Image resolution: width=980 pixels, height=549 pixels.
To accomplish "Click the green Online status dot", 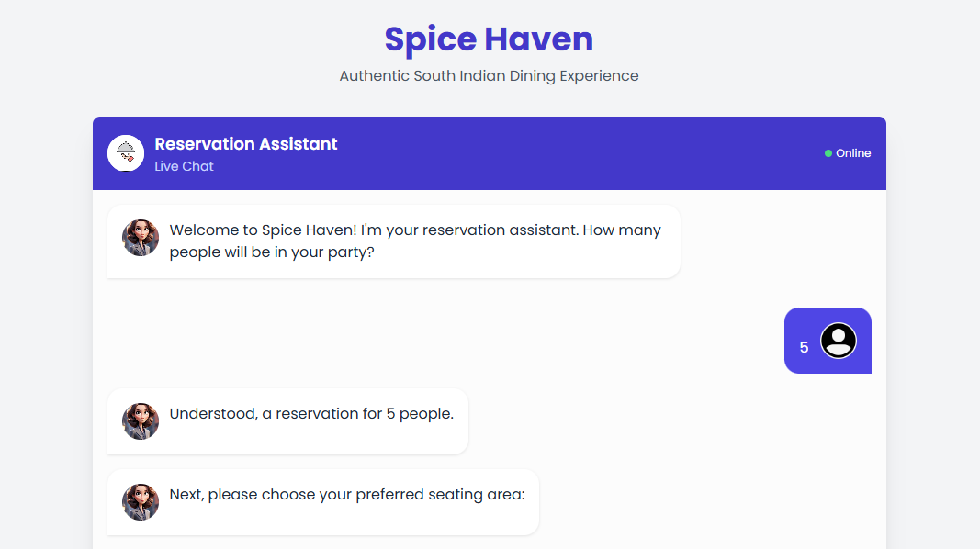I will 828,153.
